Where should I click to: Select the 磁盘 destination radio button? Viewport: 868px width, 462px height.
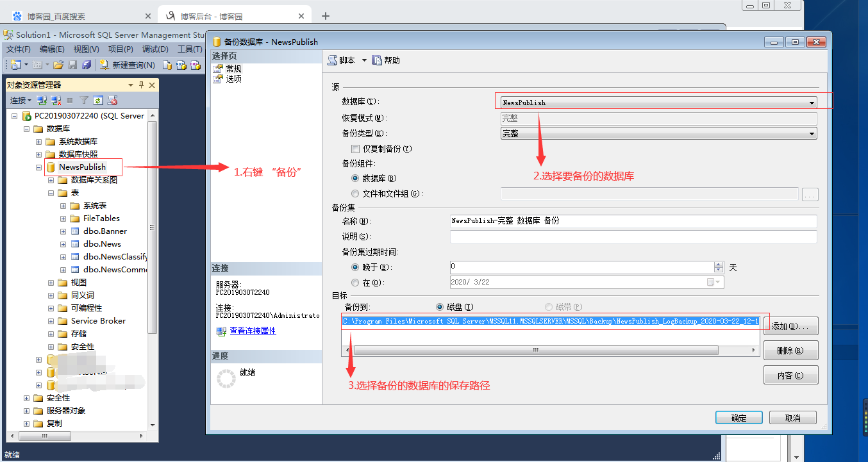(440, 308)
